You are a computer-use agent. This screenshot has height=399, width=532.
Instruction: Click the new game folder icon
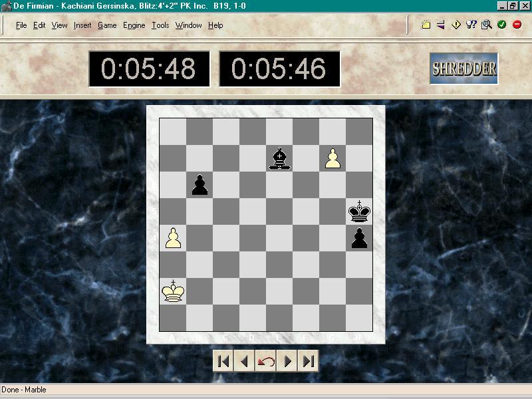click(x=426, y=25)
